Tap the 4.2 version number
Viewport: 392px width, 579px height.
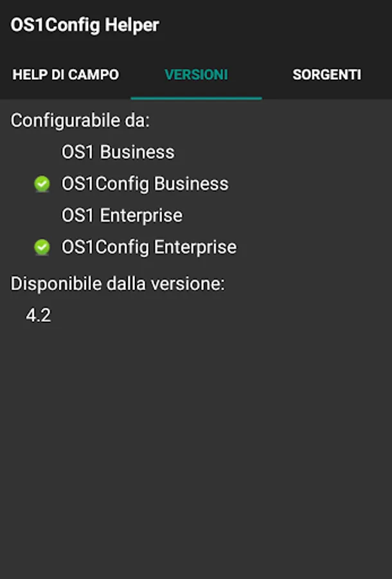(x=38, y=316)
